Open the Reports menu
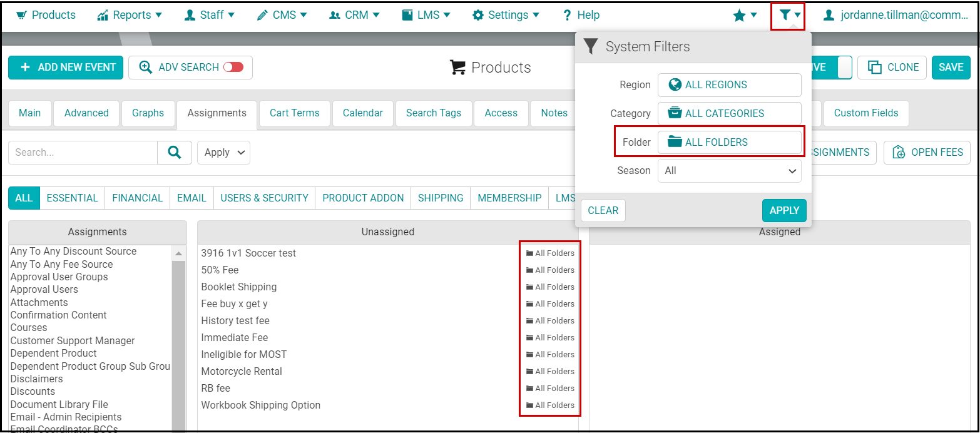The height and width of the screenshot is (433, 980). click(x=130, y=15)
